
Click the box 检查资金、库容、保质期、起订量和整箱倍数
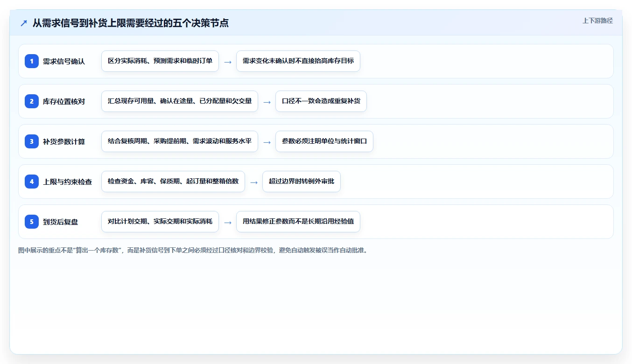coord(173,182)
